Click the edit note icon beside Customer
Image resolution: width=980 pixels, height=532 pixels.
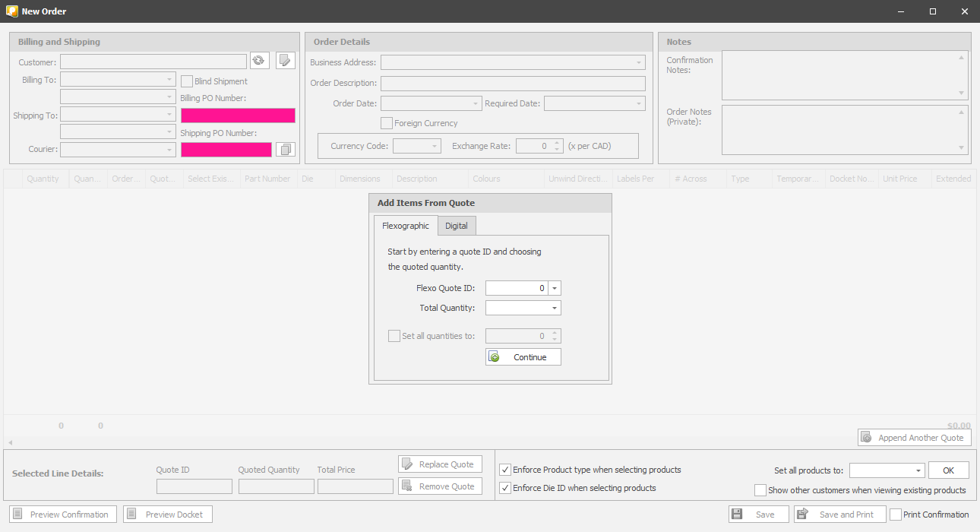[x=285, y=61]
